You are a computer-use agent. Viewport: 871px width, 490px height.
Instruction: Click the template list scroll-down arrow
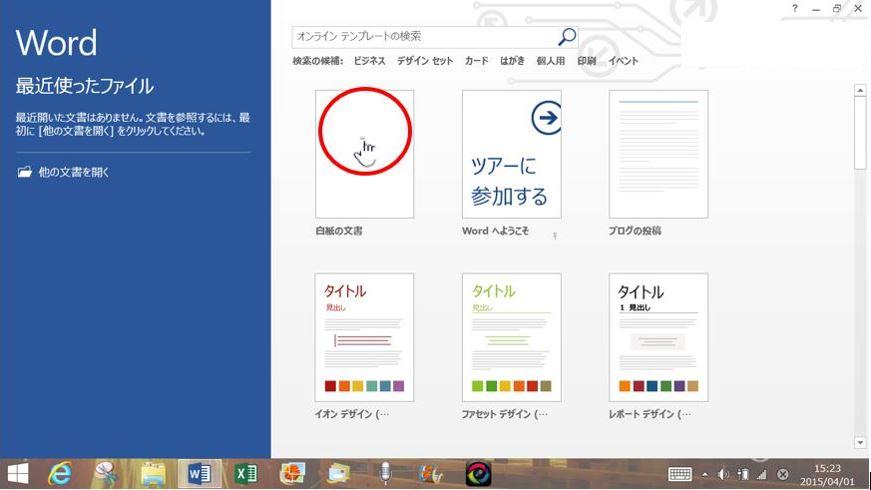coord(860,443)
